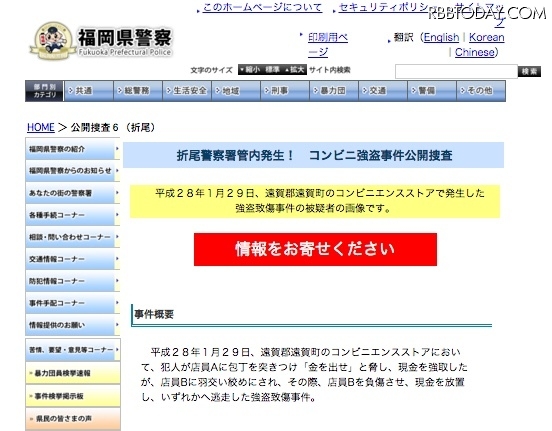
Task: Open the 総警務 category tab
Action: point(138,91)
